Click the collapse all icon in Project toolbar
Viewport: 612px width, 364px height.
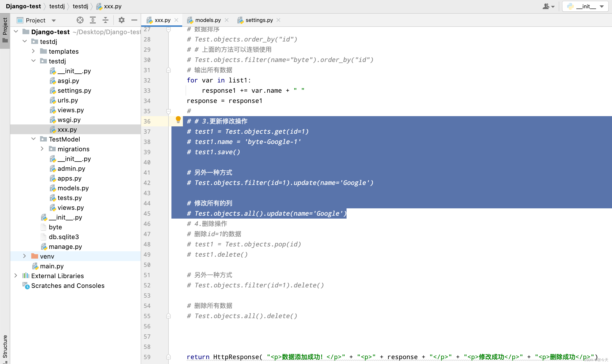[x=106, y=20]
